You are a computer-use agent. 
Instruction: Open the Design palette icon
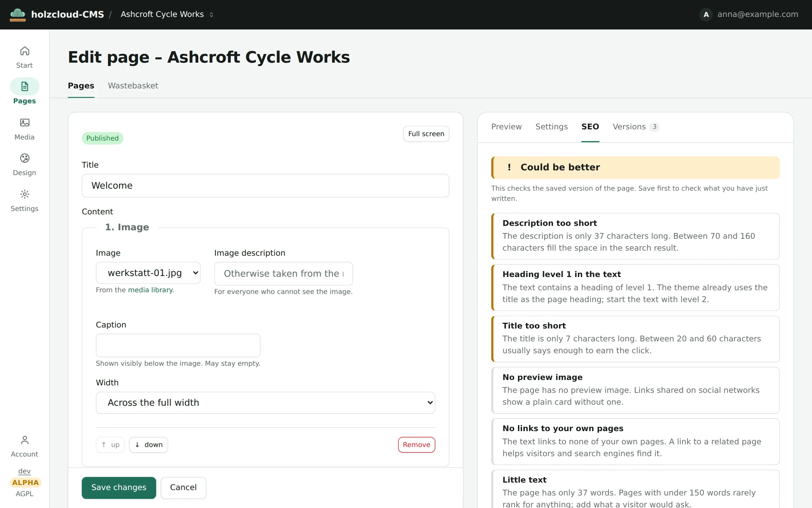25,158
